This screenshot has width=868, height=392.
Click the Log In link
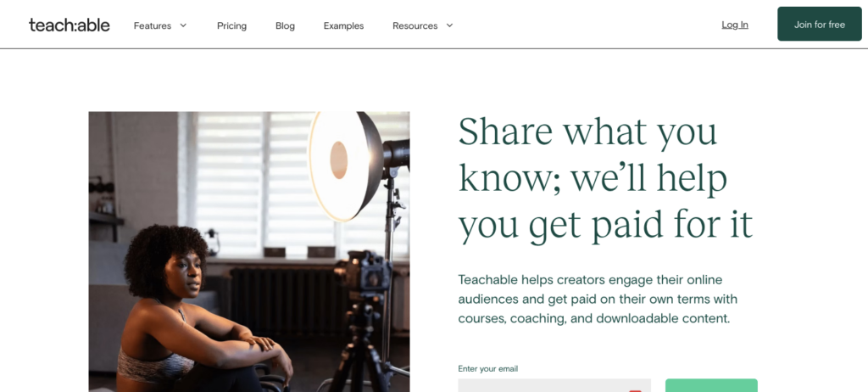click(735, 25)
